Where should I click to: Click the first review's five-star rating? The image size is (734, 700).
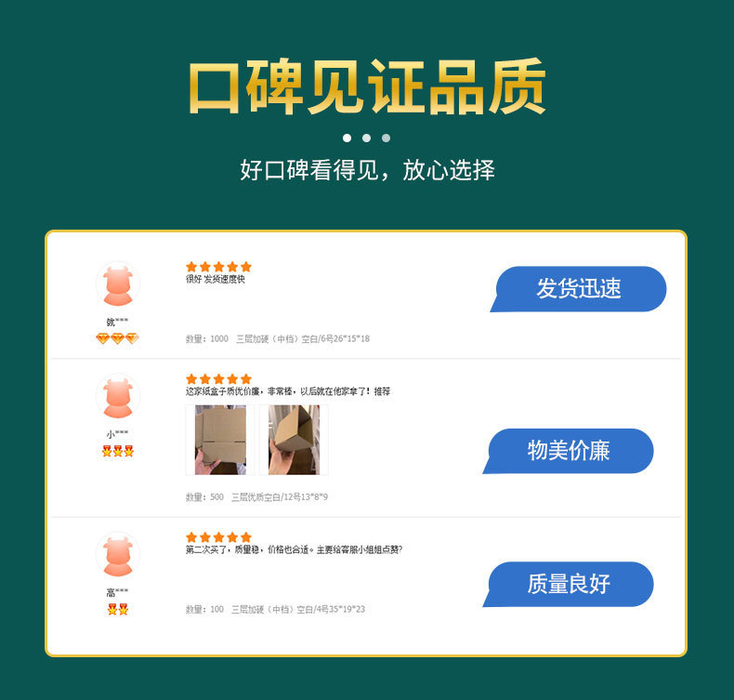pos(218,267)
